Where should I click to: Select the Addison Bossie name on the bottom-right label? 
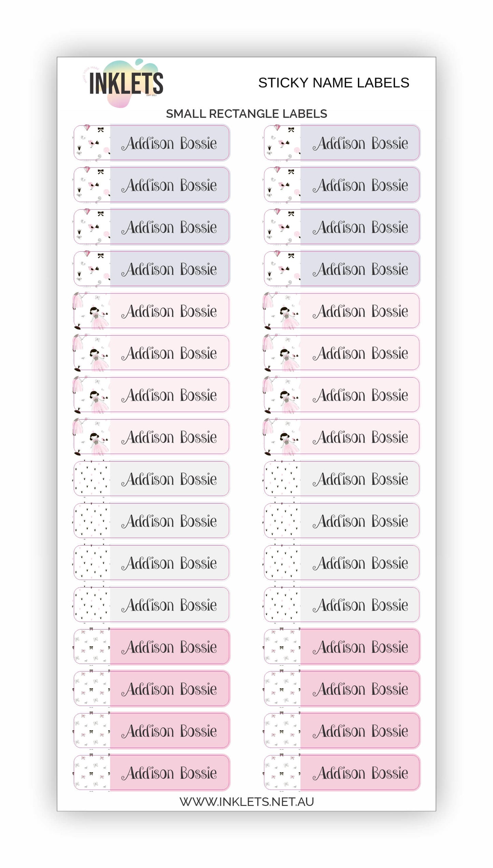pyautogui.click(x=360, y=773)
